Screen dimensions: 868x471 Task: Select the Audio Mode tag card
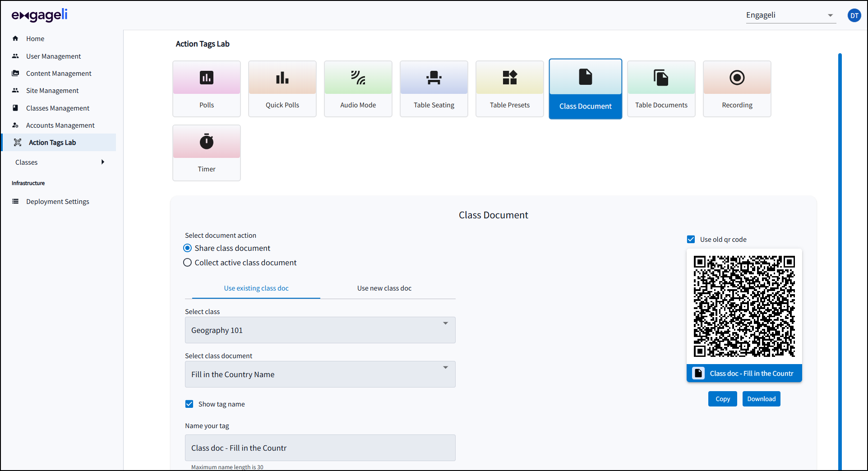358,89
